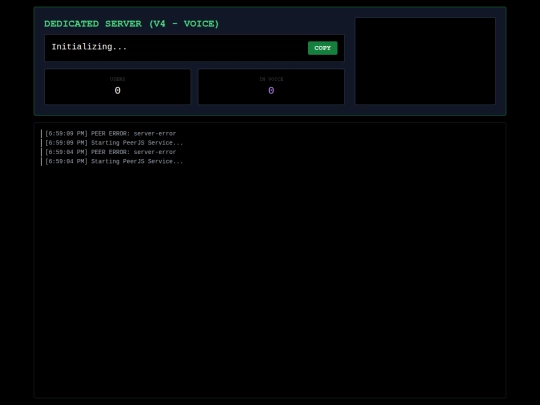Click the IN VOICE count value 0

tap(271, 91)
